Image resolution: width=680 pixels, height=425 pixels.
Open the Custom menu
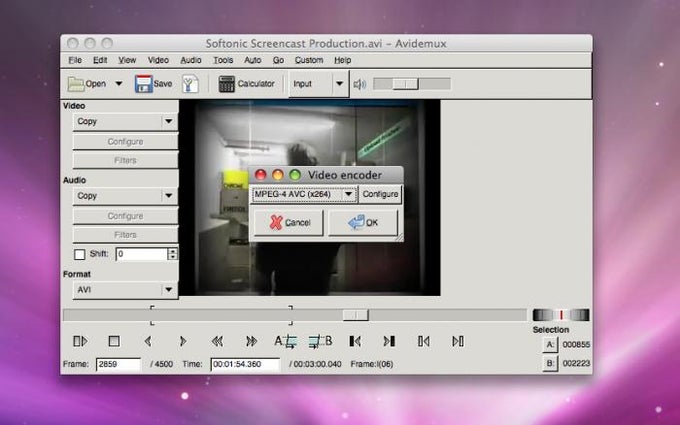[309, 60]
